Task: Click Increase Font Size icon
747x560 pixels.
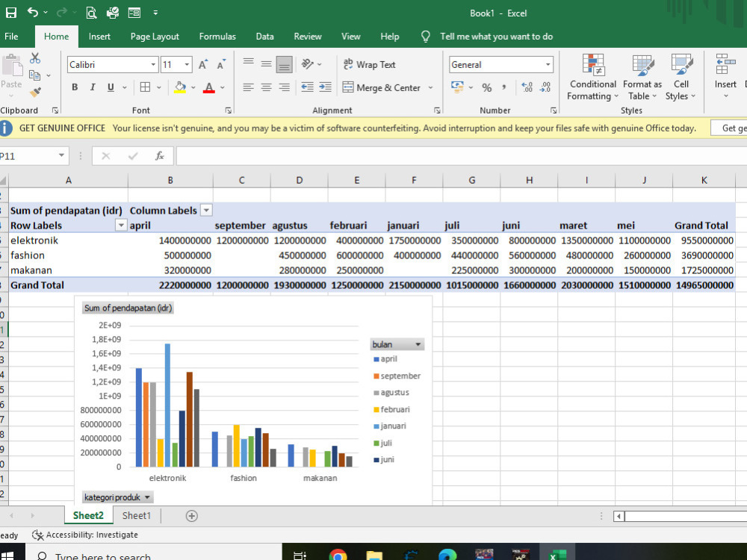Action: (203, 65)
